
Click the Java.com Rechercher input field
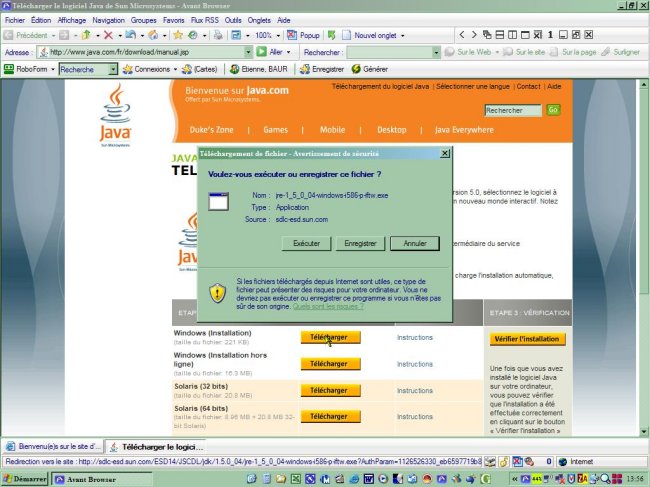click(513, 110)
